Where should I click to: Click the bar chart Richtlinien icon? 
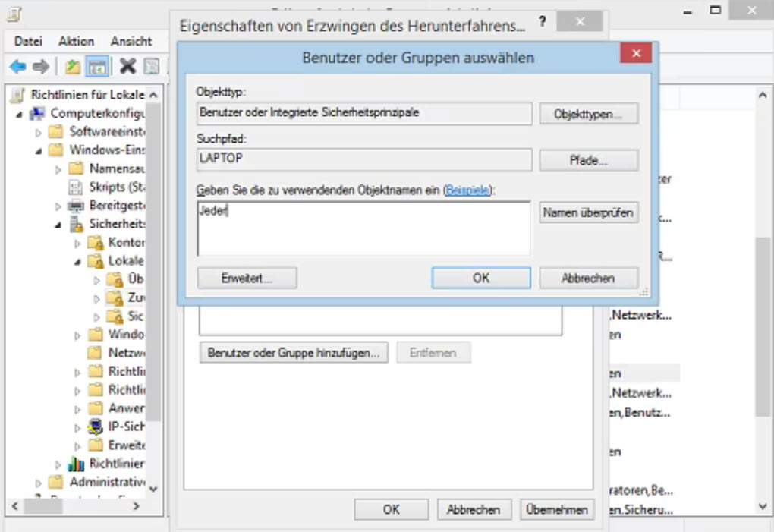point(77,463)
